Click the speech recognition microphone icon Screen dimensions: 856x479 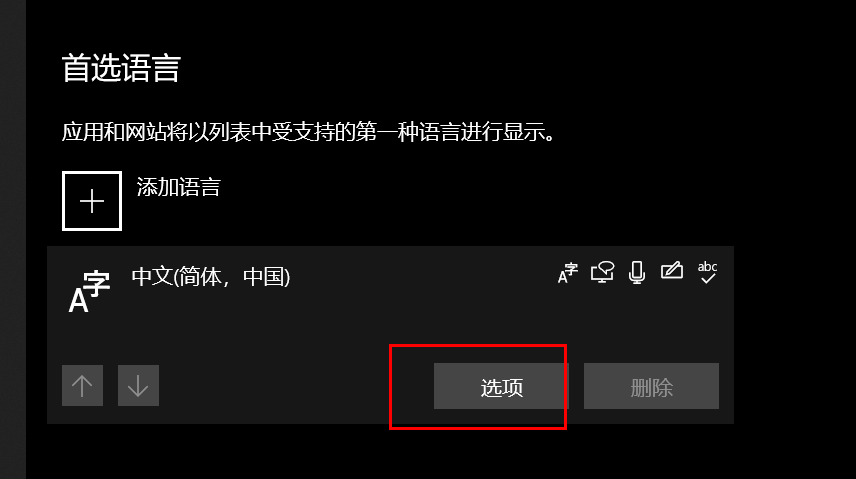(637, 272)
